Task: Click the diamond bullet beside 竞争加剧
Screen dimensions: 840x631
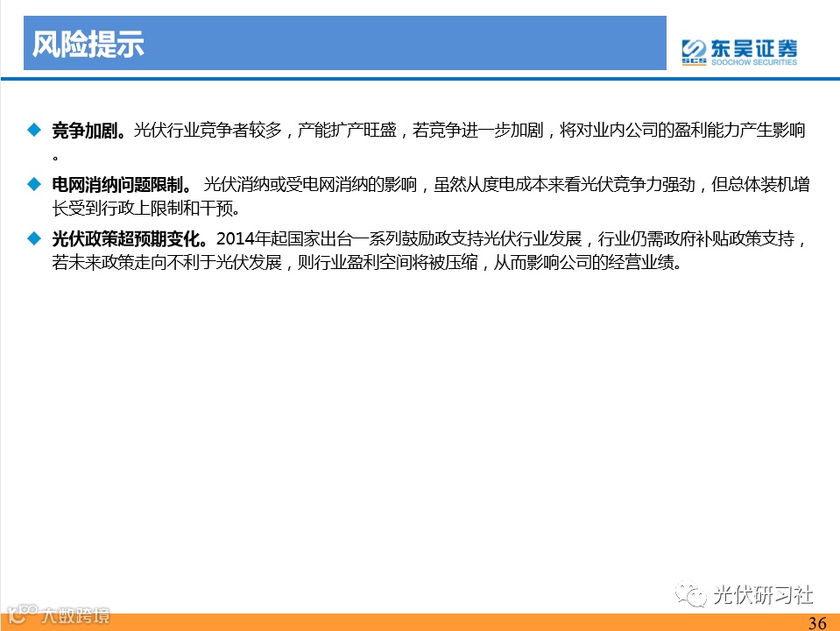Action: (34, 130)
